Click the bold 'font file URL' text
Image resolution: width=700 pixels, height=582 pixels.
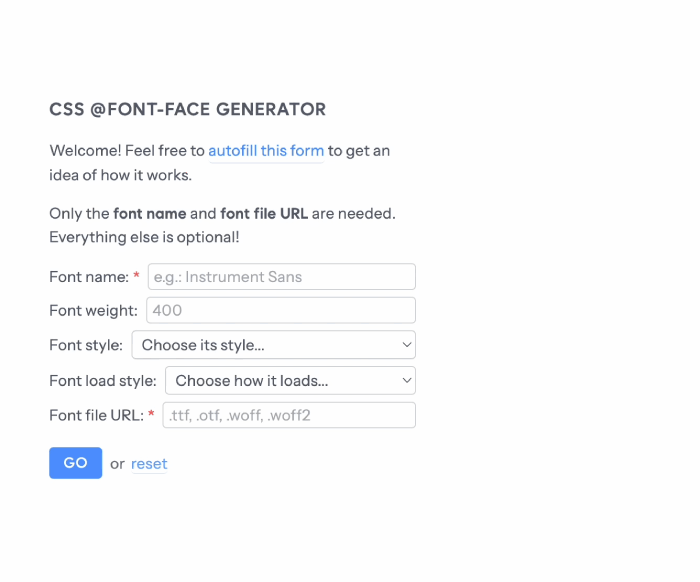(x=264, y=213)
